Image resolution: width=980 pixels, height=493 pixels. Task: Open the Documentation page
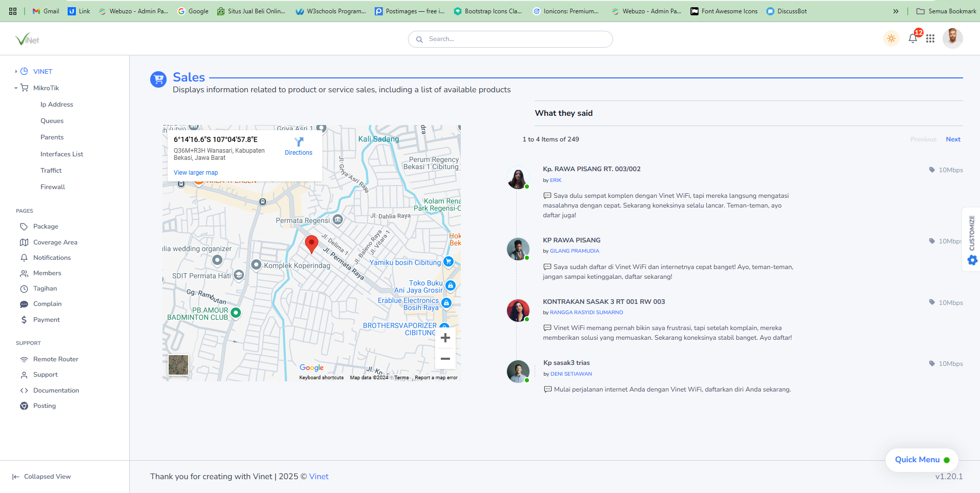(56, 391)
